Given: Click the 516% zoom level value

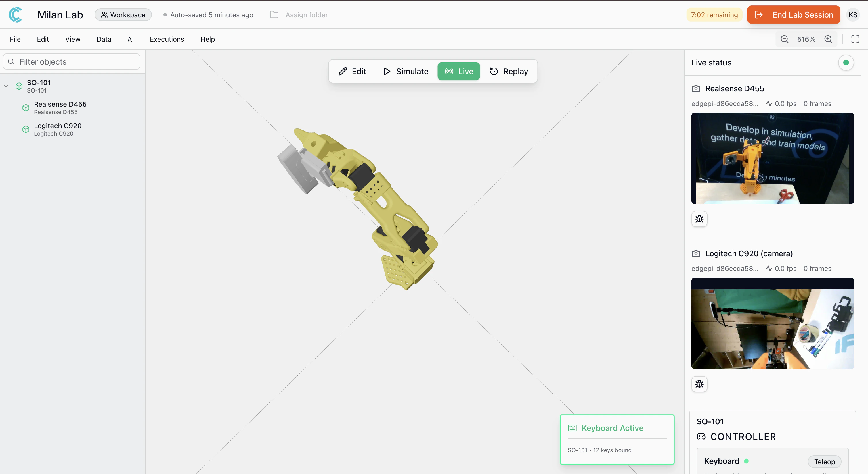Looking at the screenshot, I should coord(806,39).
